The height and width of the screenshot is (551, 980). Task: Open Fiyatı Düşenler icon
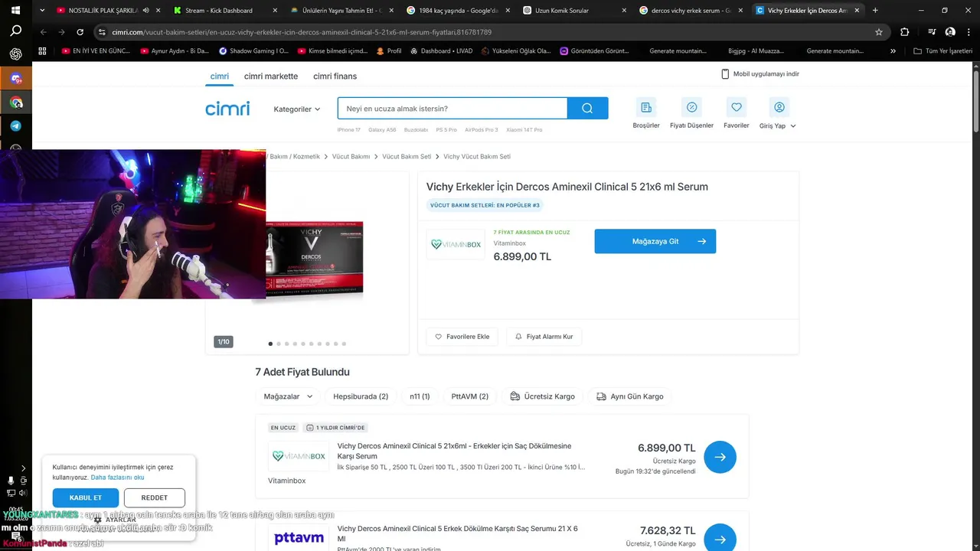pos(691,107)
